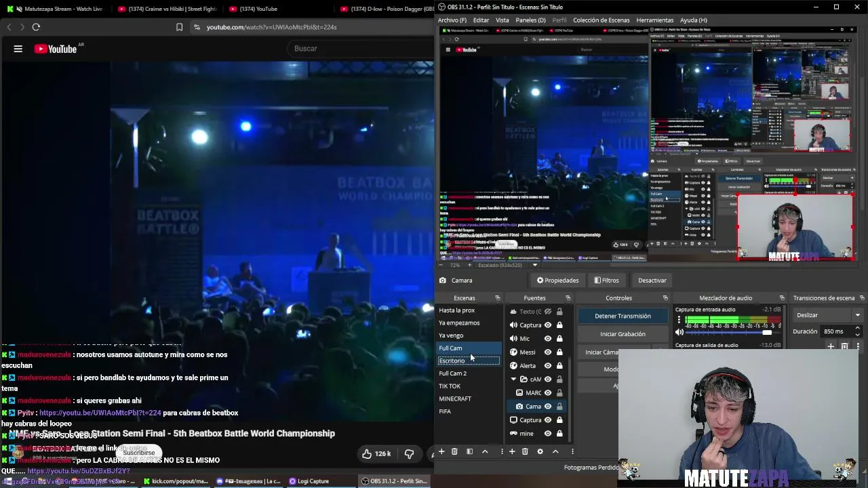
Task: Open the youtu.be link in Pyitv's chat message
Action: tap(100, 413)
